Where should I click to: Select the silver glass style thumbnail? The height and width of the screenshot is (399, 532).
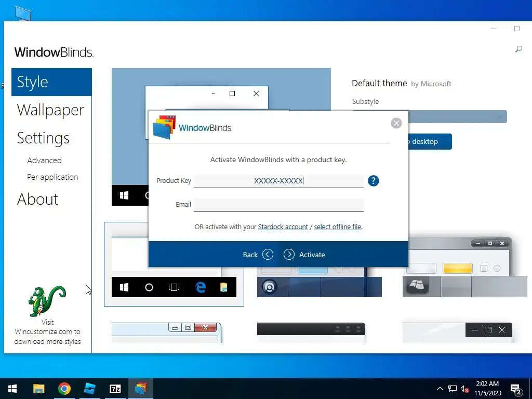[464, 268]
